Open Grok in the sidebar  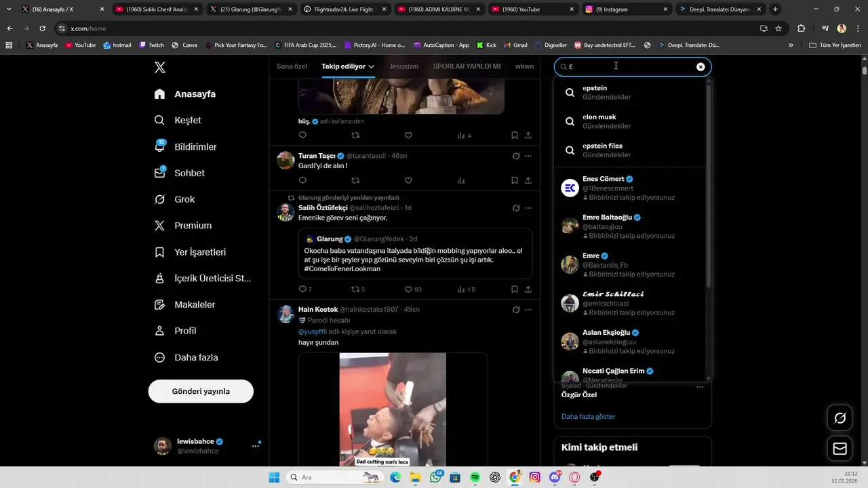coord(174,199)
